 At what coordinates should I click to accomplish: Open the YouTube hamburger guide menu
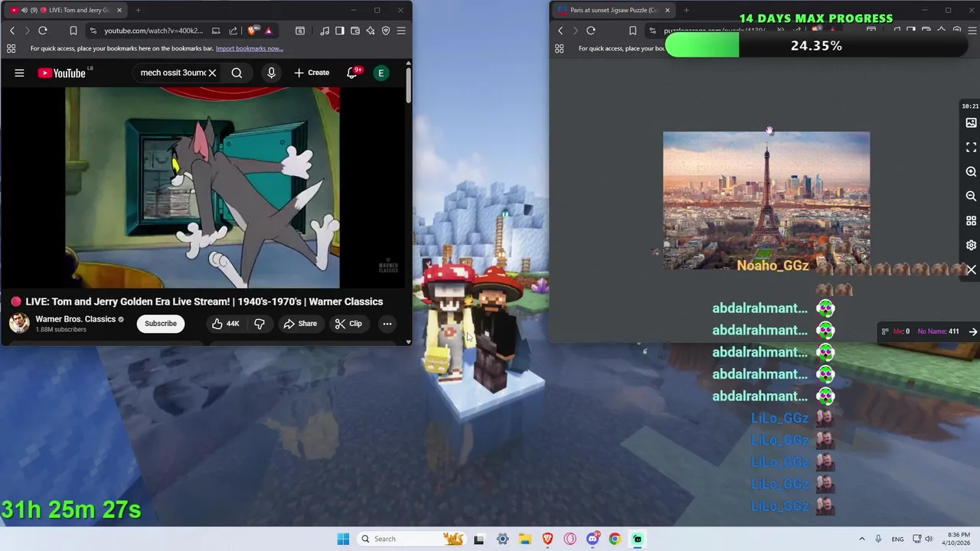point(19,73)
